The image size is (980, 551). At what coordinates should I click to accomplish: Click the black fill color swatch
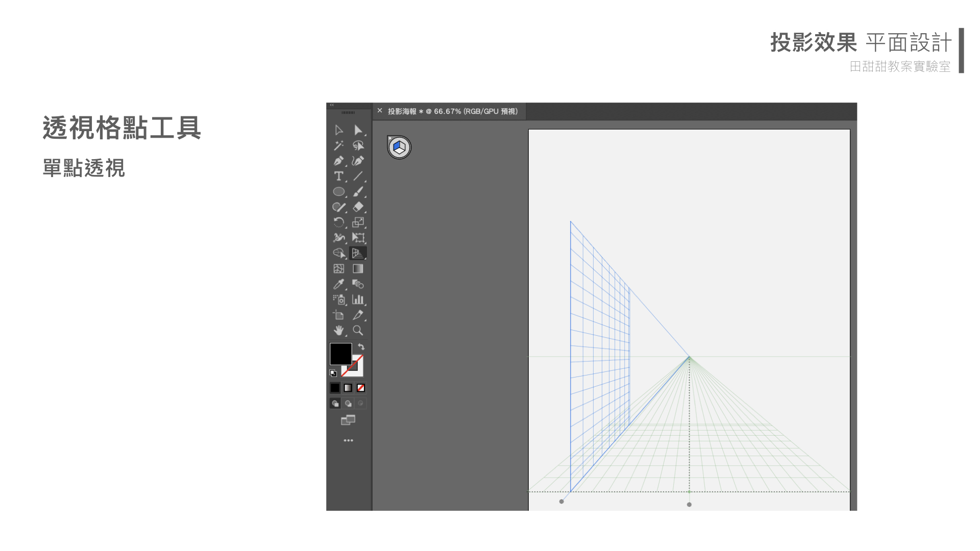click(340, 354)
